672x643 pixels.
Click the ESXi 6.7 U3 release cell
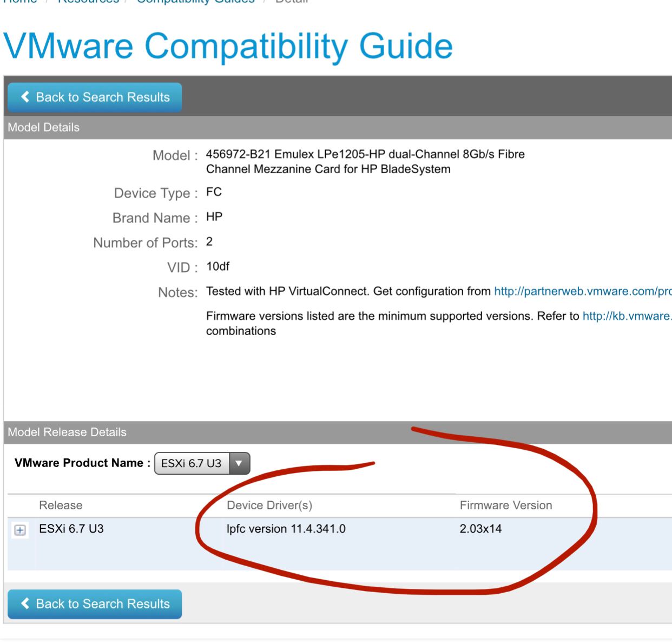coord(71,529)
